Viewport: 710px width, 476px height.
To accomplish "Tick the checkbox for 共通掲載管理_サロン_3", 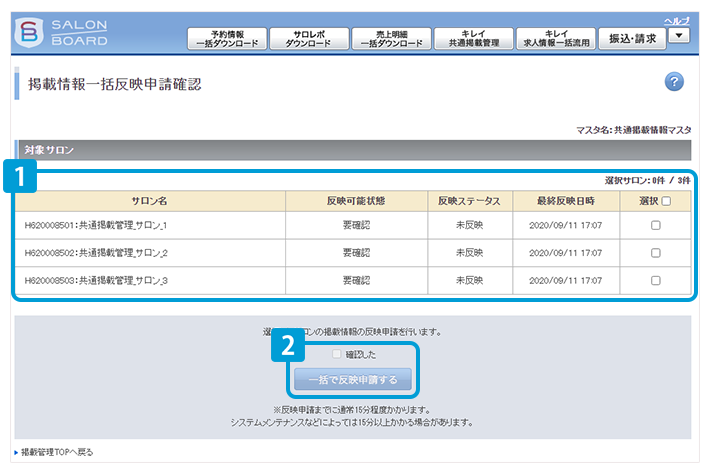I will [655, 280].
